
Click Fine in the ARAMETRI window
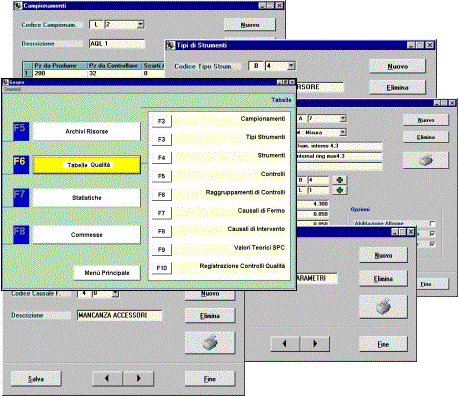(383, 344)
